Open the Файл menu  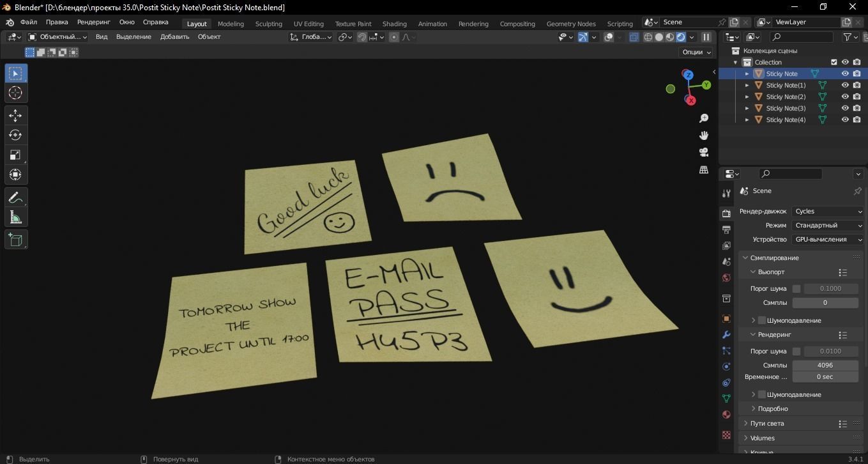30,22
